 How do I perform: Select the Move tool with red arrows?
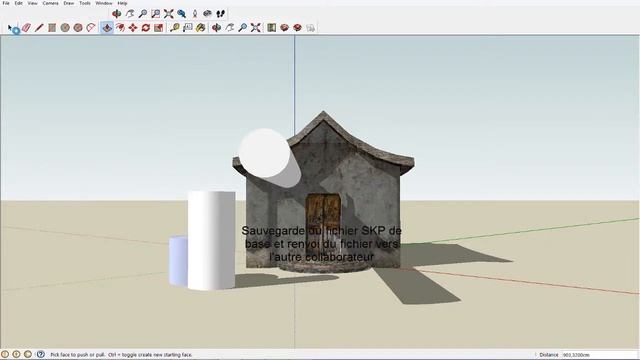pyautogui.click(x=133, y=28)
